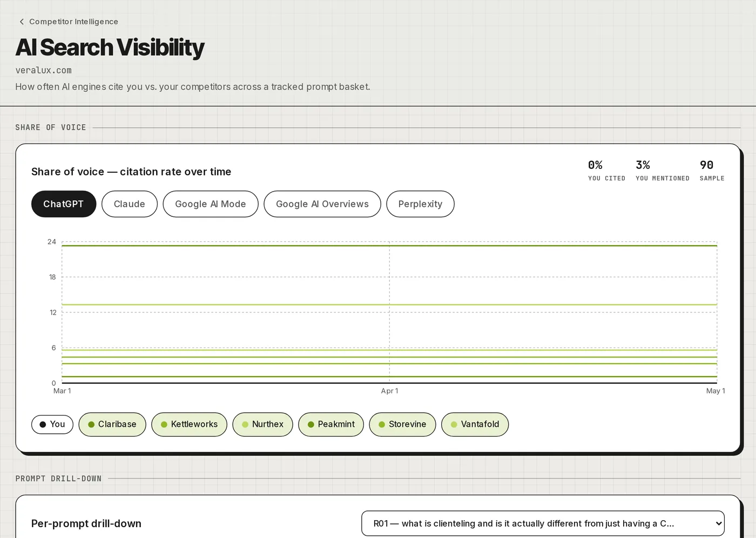Click the 12 y-axis label
The width and height of the screenshot is (756, 538).
click(x=53, y=312)
